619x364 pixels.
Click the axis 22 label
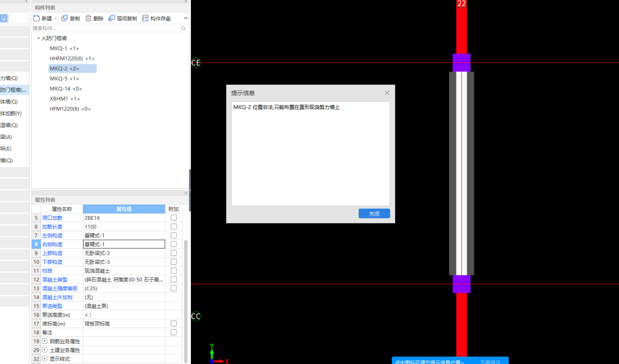(x=461, y=4)
